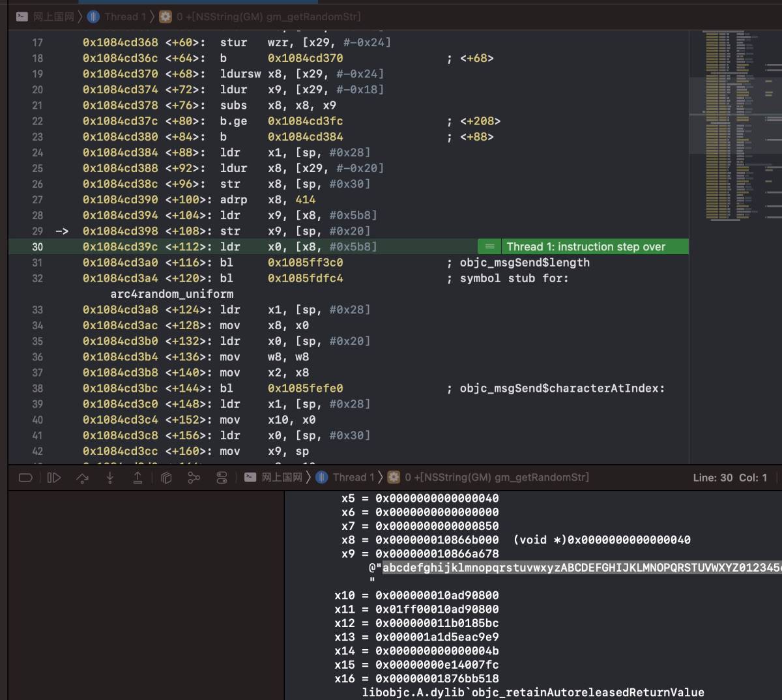Open Debug Memory Graph
The image size is (782, 700).
click(x=194, y=478)
